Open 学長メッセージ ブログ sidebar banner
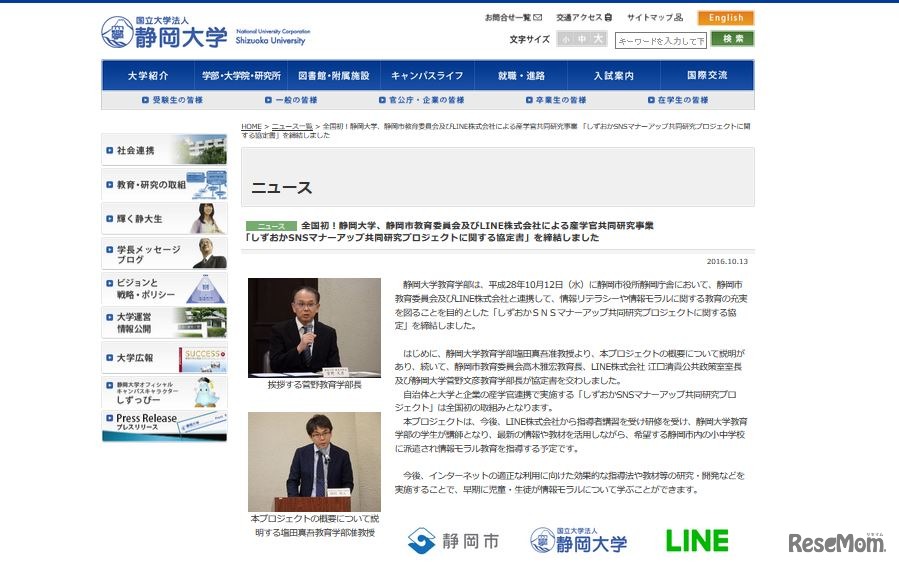The width and height of the screenshot is (899, 566). coord(164,253)
